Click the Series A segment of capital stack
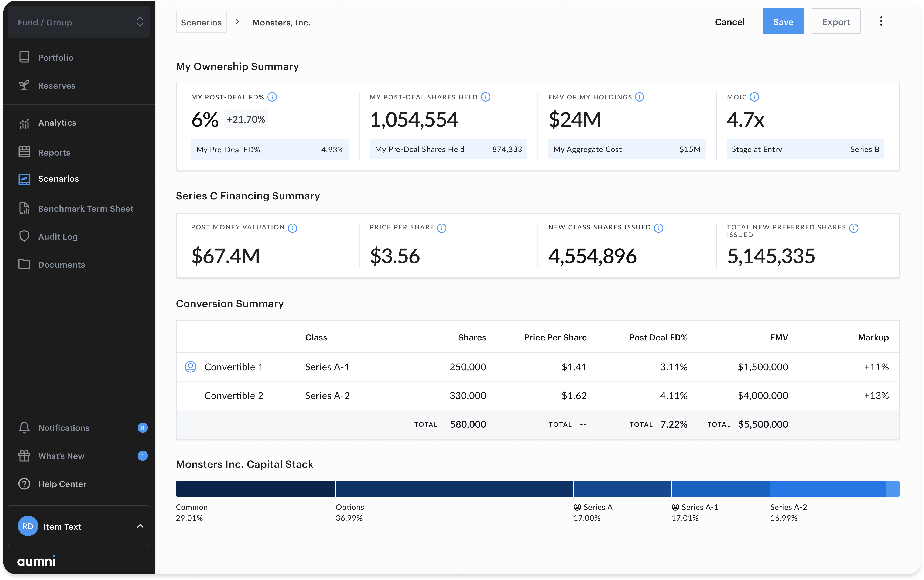 coord(622,489)
